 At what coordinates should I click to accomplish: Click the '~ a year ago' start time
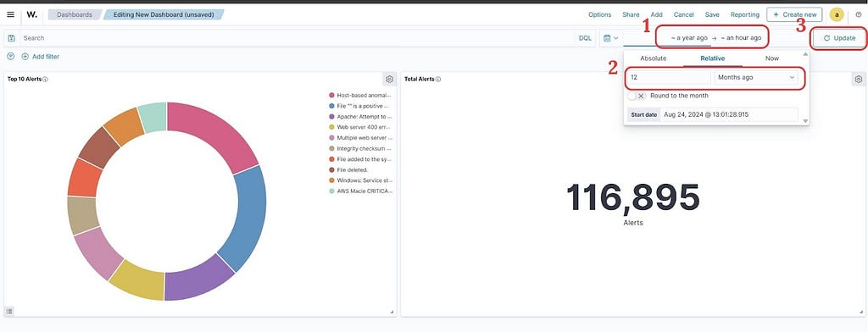(x=688, y=38)
